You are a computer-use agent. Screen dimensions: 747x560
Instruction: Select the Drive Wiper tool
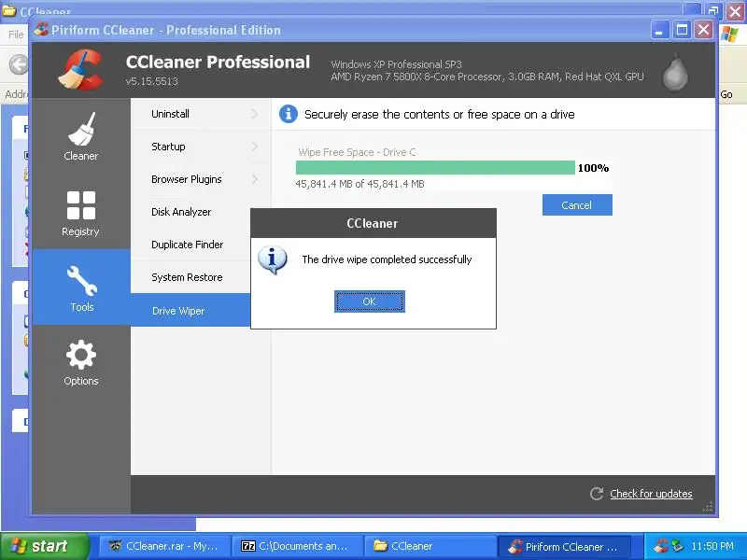point(190,311)
